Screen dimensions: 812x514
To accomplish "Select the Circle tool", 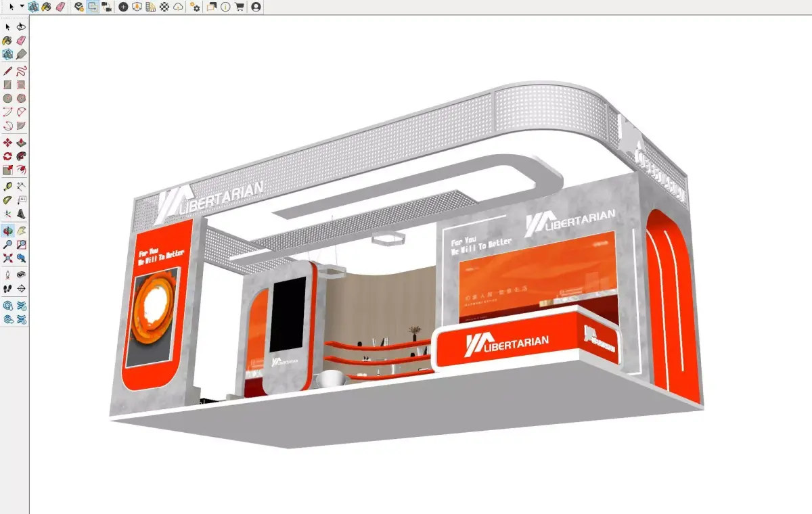I will click(7, 98).
